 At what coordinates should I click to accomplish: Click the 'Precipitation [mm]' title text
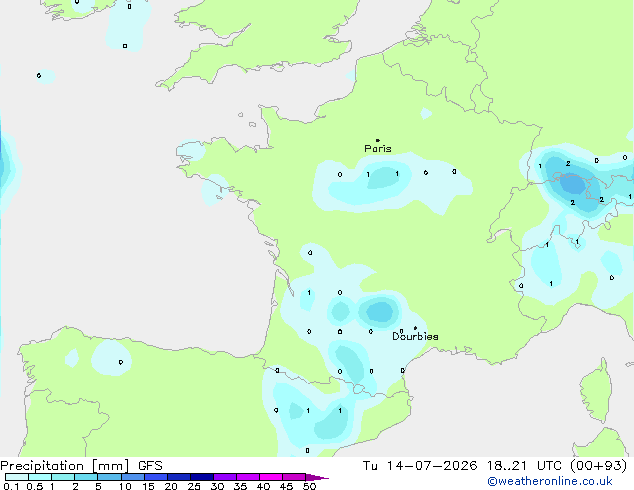tap(65, 466)
